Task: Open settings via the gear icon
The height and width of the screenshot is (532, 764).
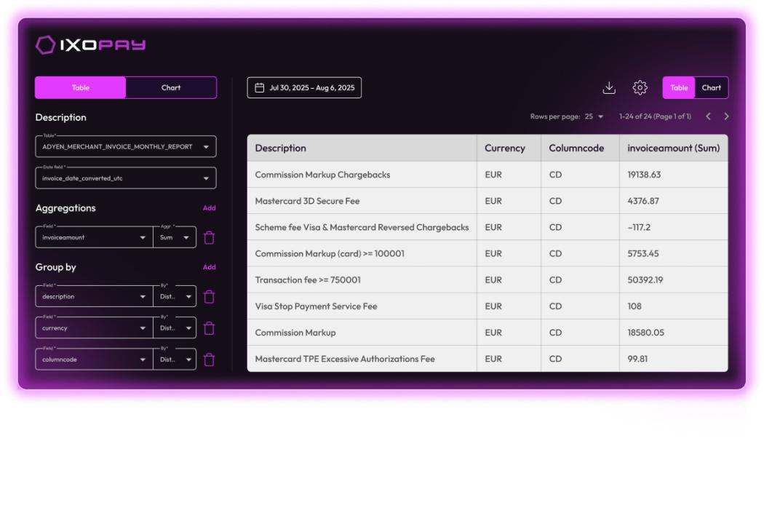Action: 640,88
